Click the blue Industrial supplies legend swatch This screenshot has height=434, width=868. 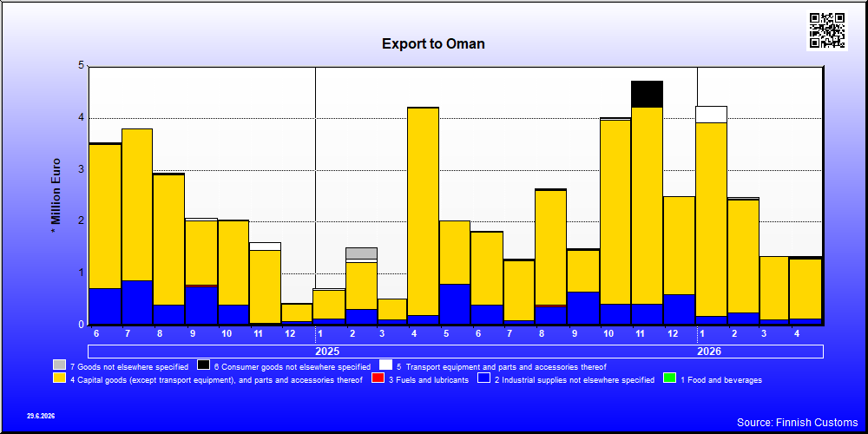483,379
